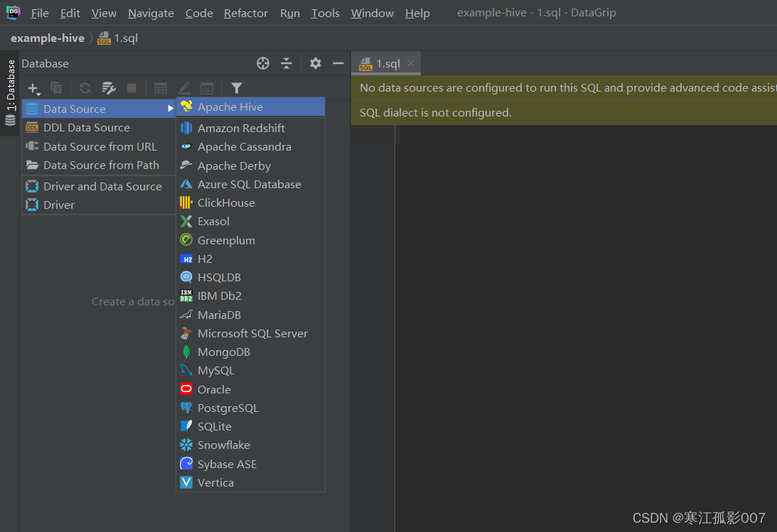Select Exasol data source

(x=251, y=221)
